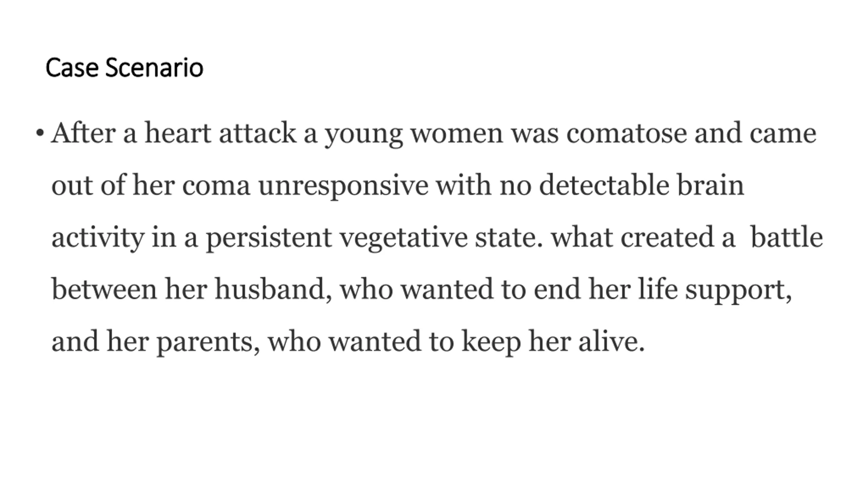
Task: Click the word "keep" in the last line
Action: pyautogui.click(x=491, y=342)
